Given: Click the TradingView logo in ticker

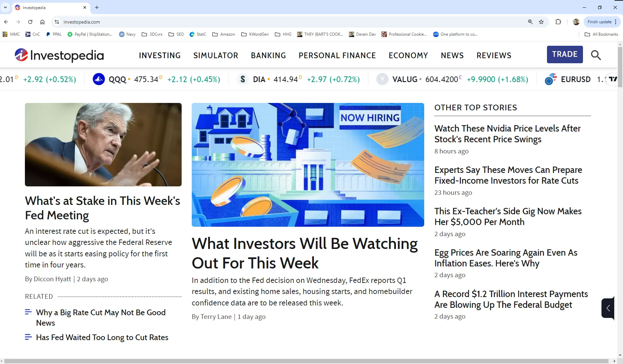Looking at the screenshot, I should (x=613, y=79).
